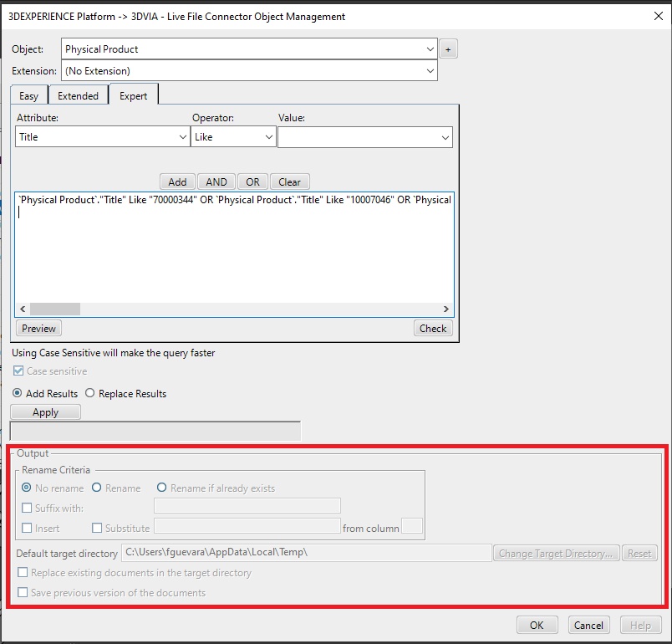The height and width of the screenshot is (644, 672).
Task: Expand the Operator dropdown set to Like
Action: tap(233, 137)
